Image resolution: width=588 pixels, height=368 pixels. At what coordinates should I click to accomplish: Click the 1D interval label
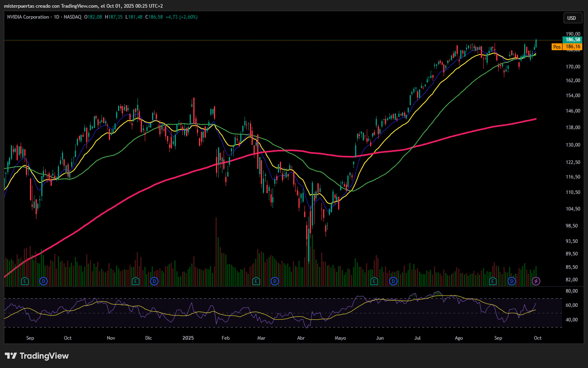[x=57, y=17]
